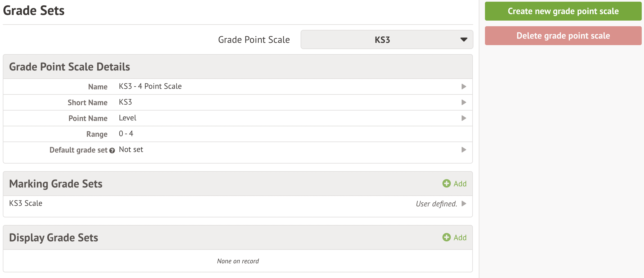Viewport: 644px width, 278px height.
Task: Click the arrow icon on the Short Name row
Action: coord(464,102)
